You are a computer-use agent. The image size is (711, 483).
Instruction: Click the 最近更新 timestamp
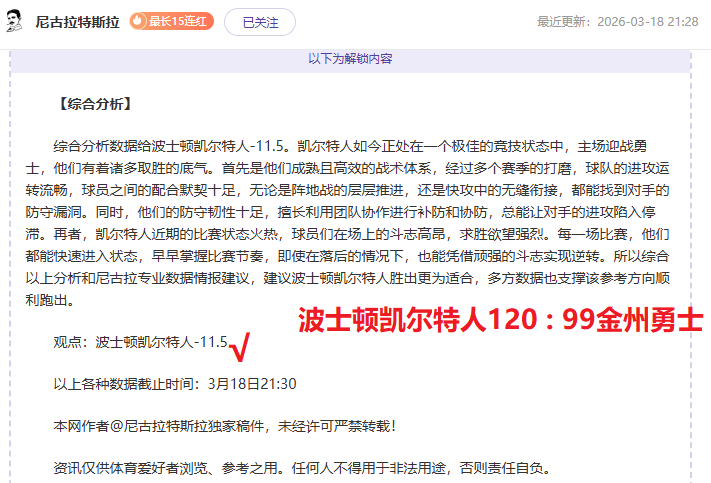click(618, 21)
